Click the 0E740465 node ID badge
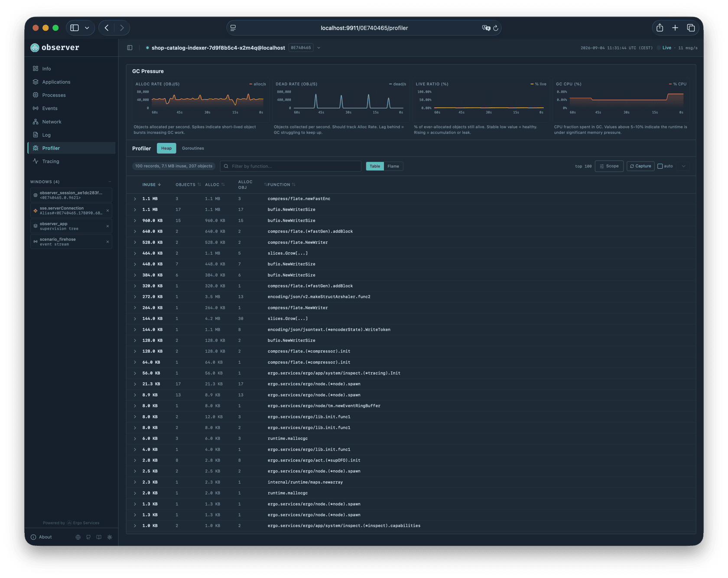 tap(301, 48)
